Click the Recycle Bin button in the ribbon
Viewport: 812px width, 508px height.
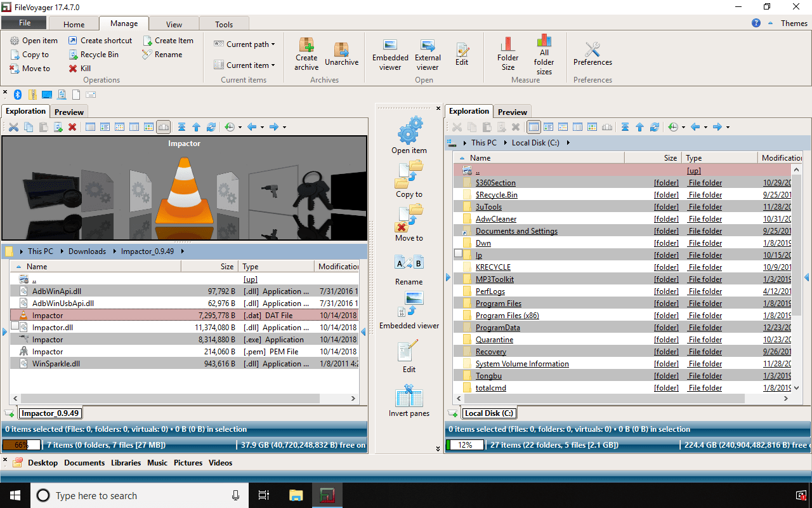(x=93, y=55)
